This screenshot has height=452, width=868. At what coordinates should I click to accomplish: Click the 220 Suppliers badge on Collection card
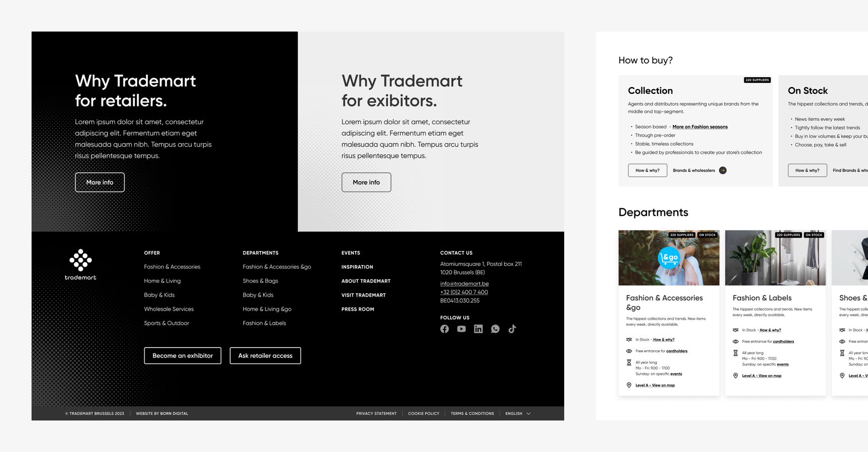tap(757, 80)
